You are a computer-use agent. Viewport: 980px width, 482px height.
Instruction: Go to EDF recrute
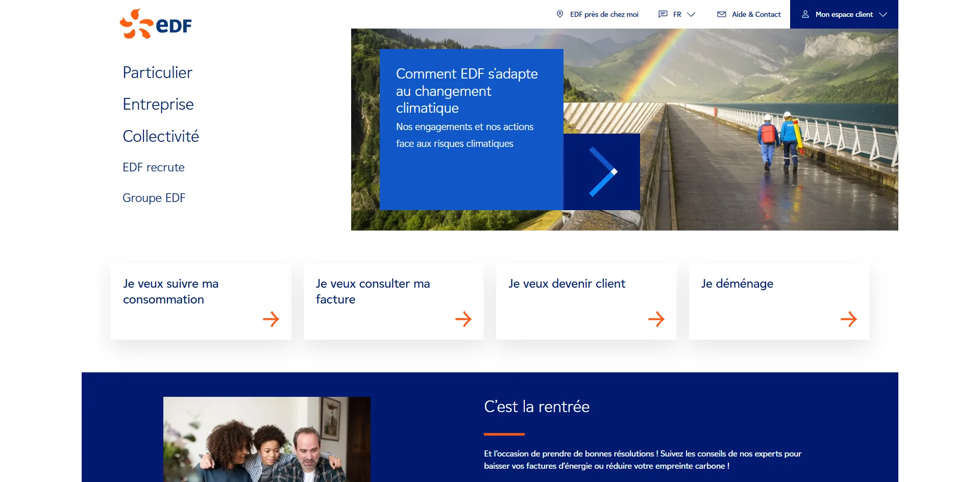coord(154,167)
